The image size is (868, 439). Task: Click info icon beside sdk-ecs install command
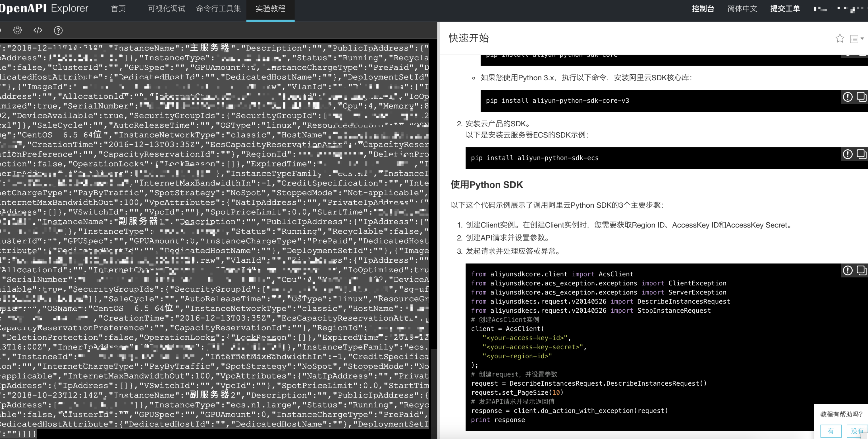pos(848,154)
